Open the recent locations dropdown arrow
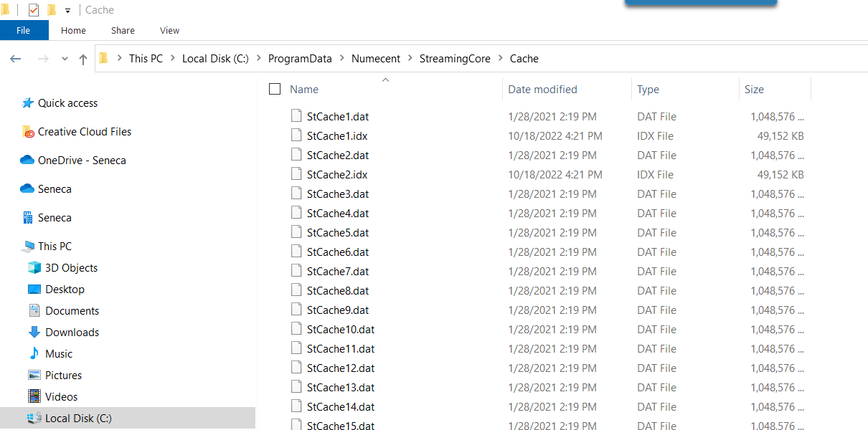868x430 pixels. click(65, 59)
